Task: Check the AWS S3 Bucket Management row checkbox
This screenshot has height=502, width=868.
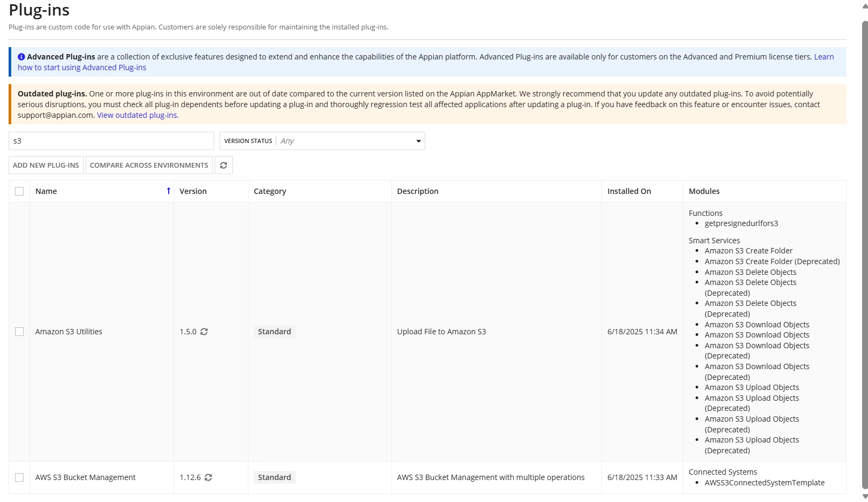Action: click(19, 477)
